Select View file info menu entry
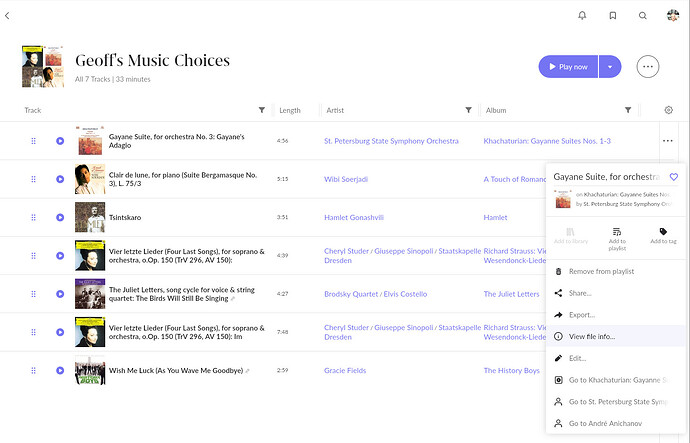This screenshot has width=690, height=443. (592, 337)
